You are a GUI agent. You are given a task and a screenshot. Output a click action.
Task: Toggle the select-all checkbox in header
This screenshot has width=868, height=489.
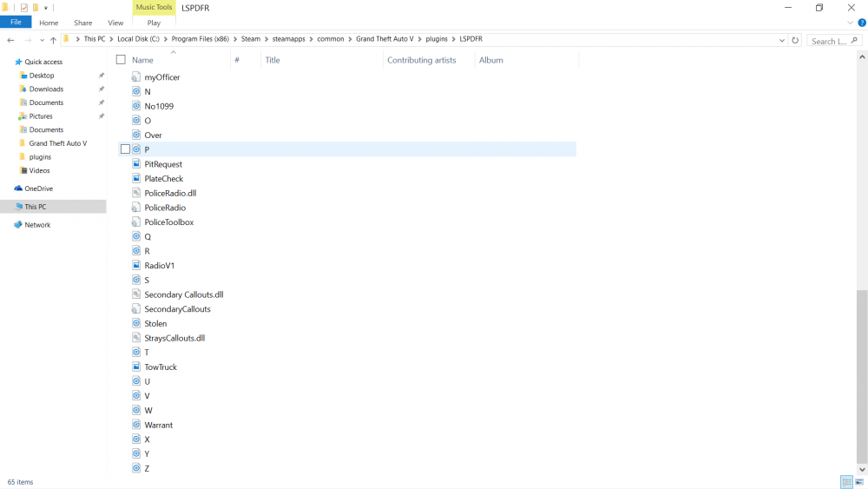[121, 59]
